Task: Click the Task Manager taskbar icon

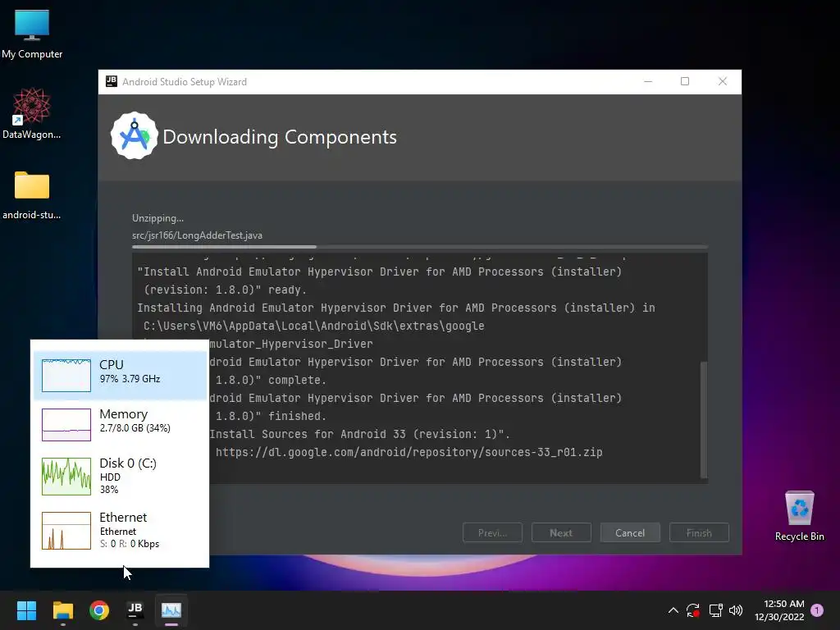Action: click(171, 610)
